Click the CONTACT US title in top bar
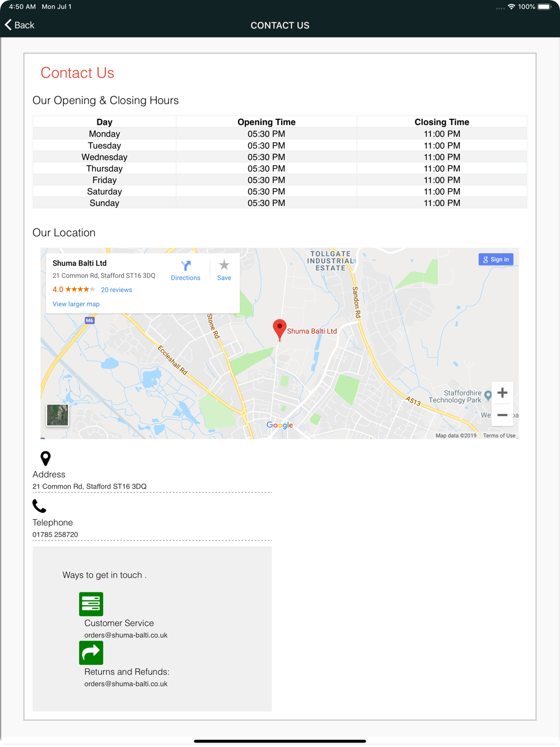The width and height of the screenshot is (560, 747). click(280, 25)
